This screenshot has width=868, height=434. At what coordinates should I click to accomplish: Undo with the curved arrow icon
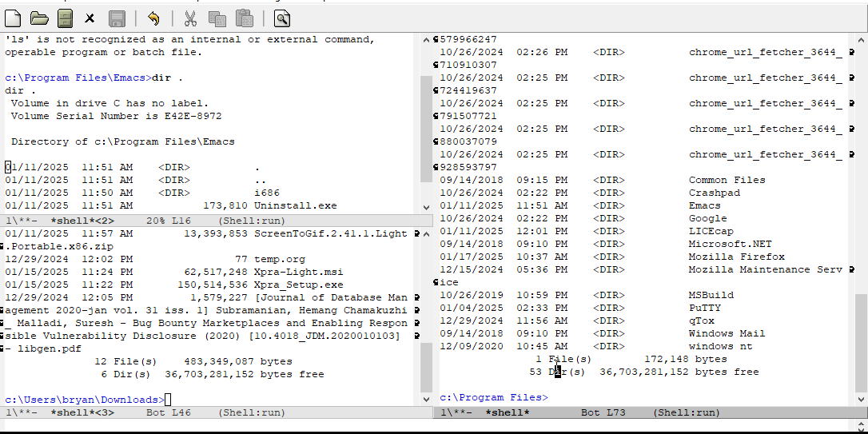(154, 19)
